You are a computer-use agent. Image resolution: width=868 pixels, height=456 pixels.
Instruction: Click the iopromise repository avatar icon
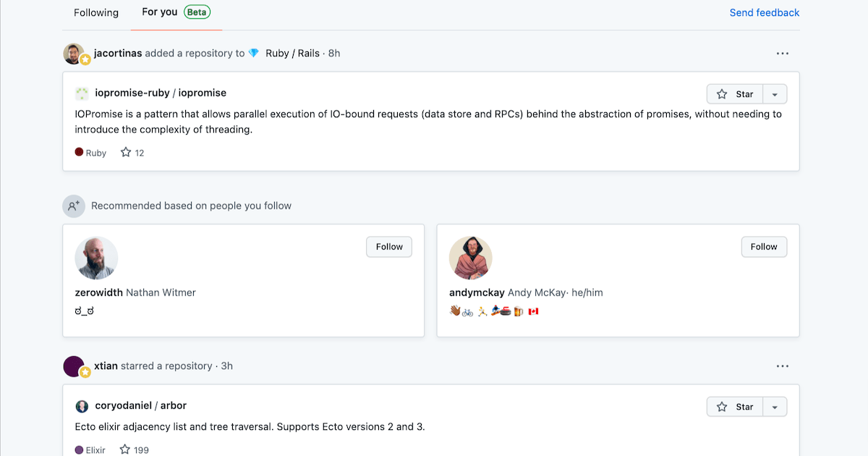(82, 93)
